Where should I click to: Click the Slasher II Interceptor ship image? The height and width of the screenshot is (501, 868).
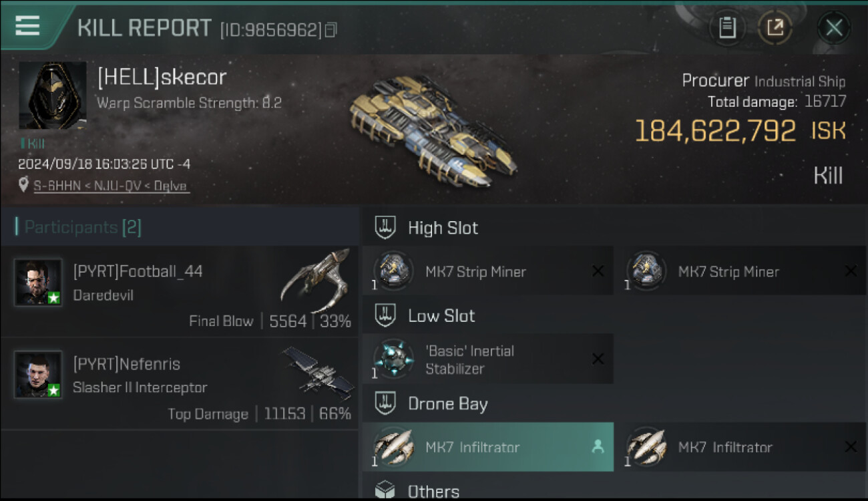pyautogui.click(x=317, y=373)
